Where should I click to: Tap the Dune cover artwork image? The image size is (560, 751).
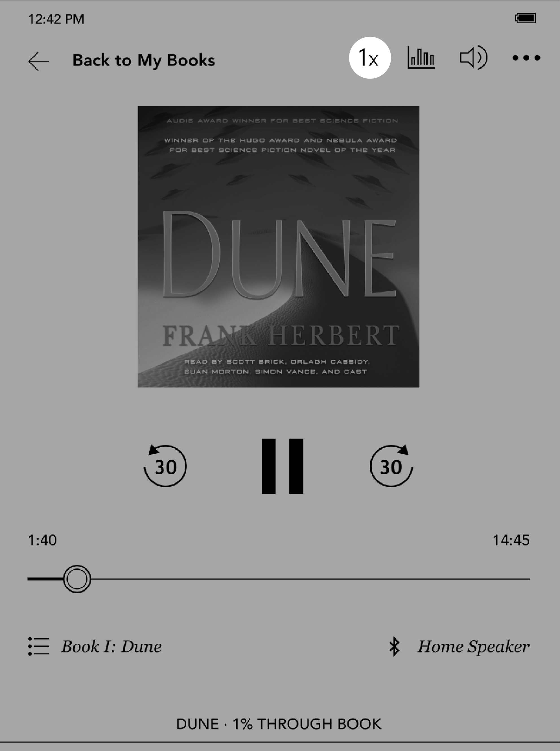click(x=278, y=246)
